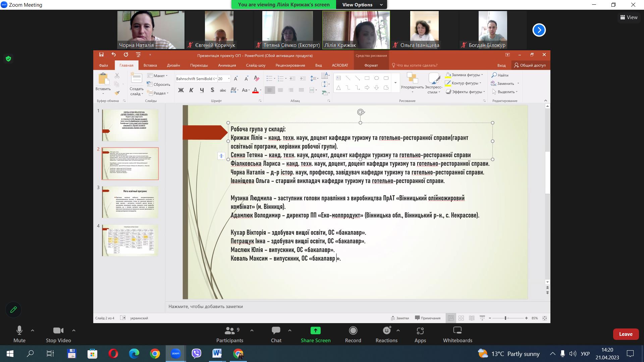Select Лілія Крижак's video tile
The image size is (644, 362).
coord(356,30)
